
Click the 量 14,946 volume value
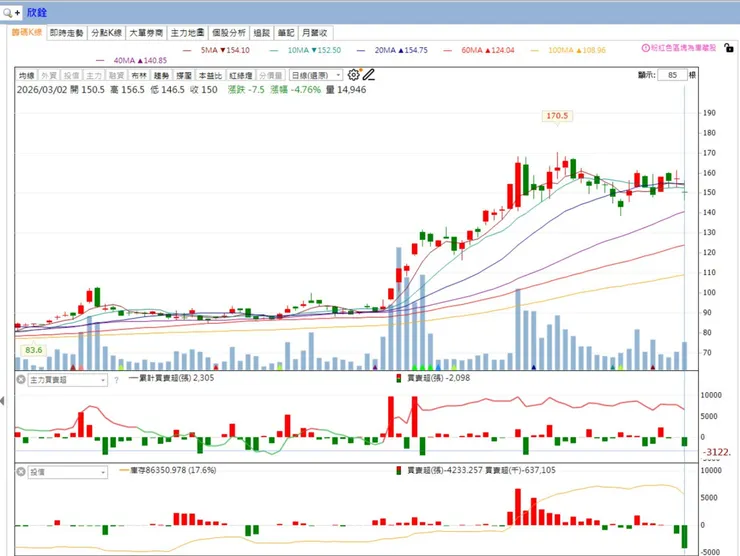click(x=346, y=90)
